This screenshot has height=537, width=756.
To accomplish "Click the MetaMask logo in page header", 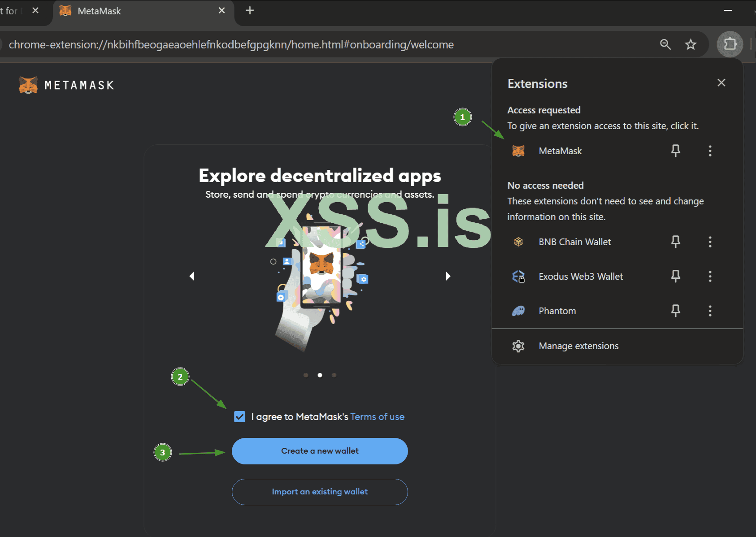I will 66,85.
